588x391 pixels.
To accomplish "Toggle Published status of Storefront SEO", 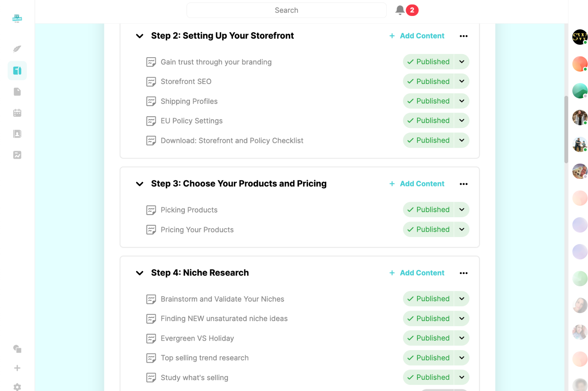I will (428, 81).
